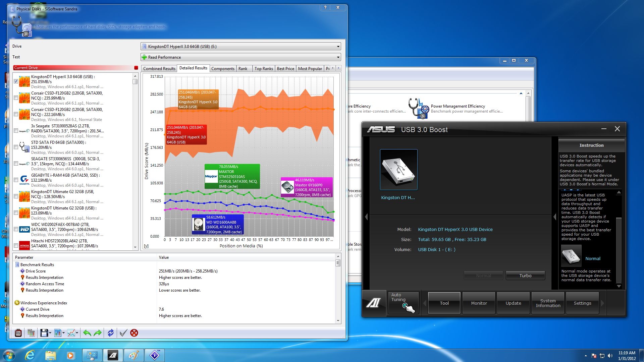Click the results list vertical scrollbar
Viewport: 644px width, 362px height.
[x=135, y=161]
